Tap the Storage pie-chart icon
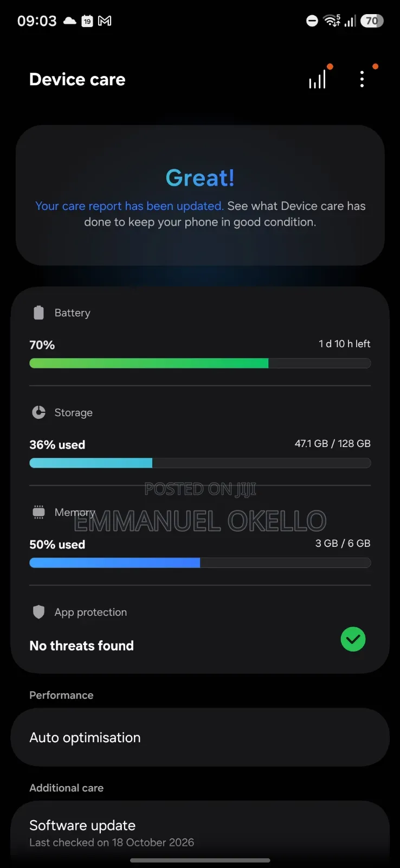Viewport: 400px width, 868px height. pos(38,412)
